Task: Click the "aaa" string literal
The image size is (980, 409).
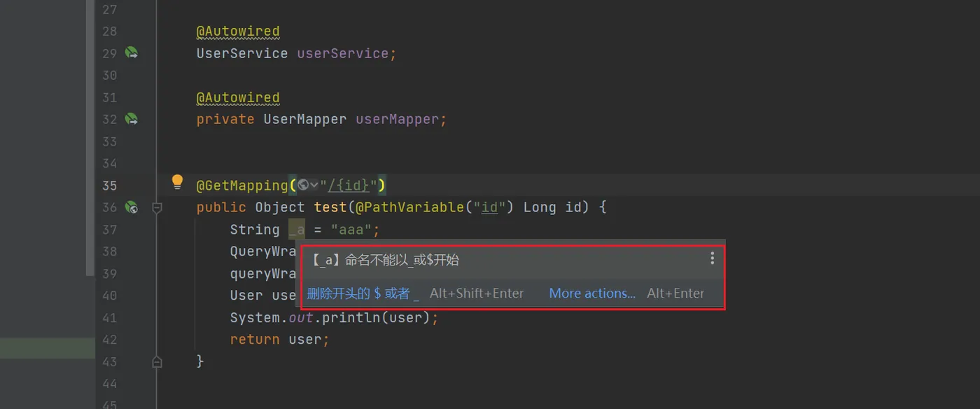Action: coord(351,230)
